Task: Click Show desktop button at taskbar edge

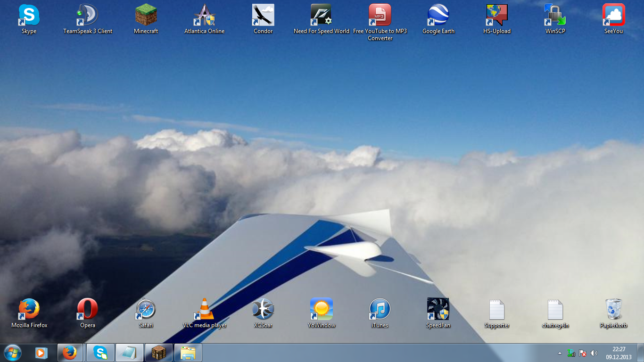Action: tap(640, 353)
